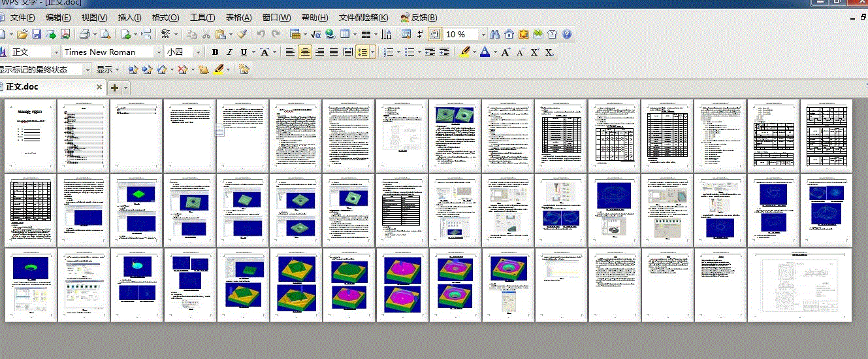Close the 正文.doc tab
The width and height of the screenshot is (868, 359).
99,87
